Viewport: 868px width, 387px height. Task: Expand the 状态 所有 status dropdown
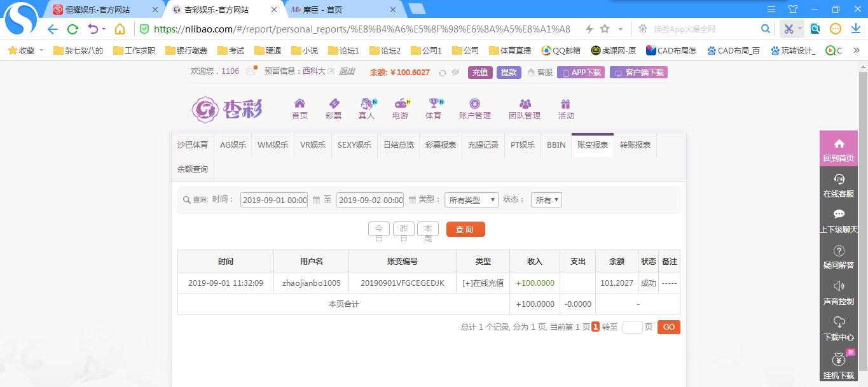click(547, 200)
